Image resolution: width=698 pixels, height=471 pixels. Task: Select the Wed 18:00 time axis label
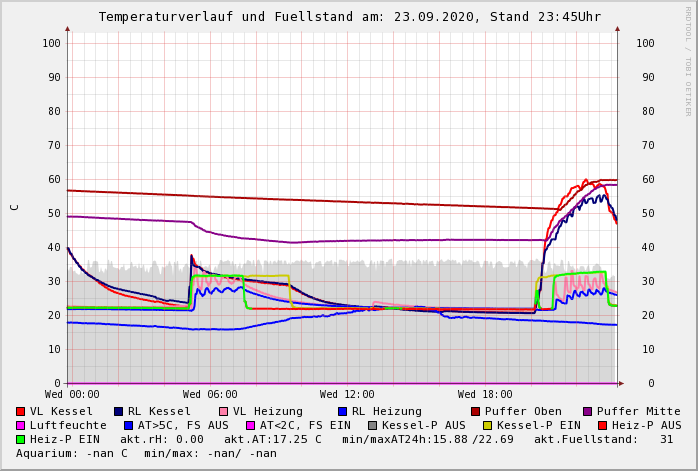click(485, 395)
